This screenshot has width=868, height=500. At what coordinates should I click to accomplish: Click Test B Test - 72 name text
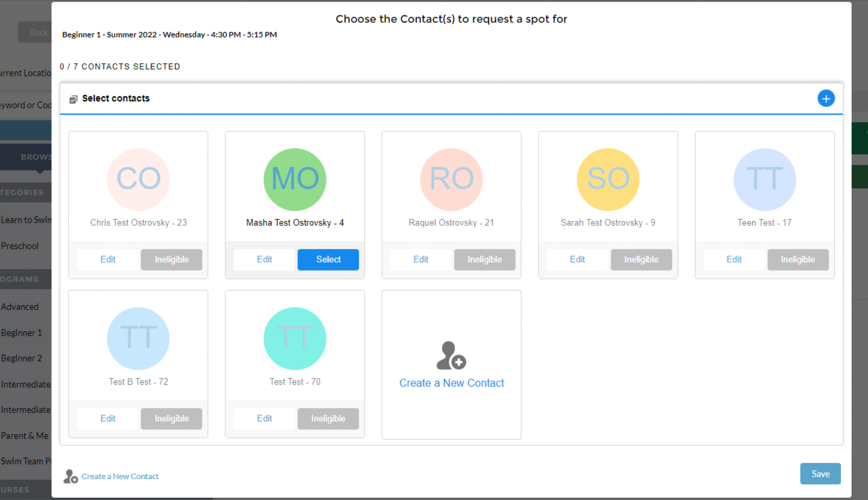138,382
